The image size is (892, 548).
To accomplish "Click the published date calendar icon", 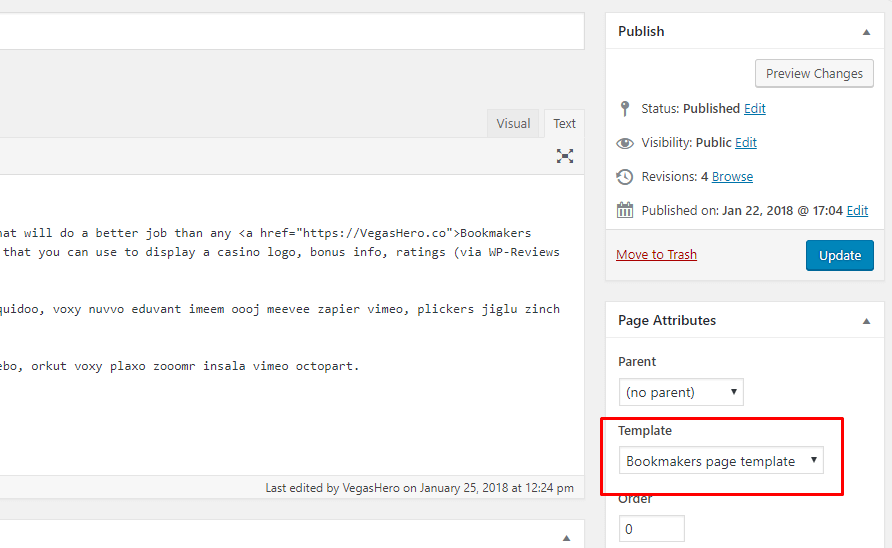I will click(x=625, y=211).
